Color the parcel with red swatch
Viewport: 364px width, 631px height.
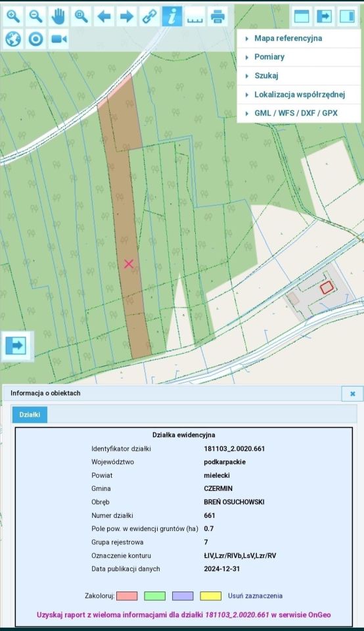pyautogui.click(x=127, y=596)
